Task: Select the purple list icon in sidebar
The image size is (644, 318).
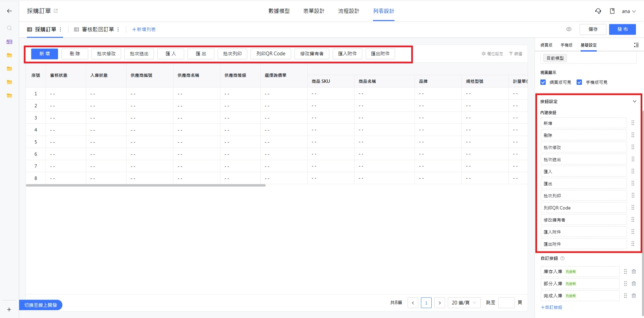Action: click(x=9, y=42)
